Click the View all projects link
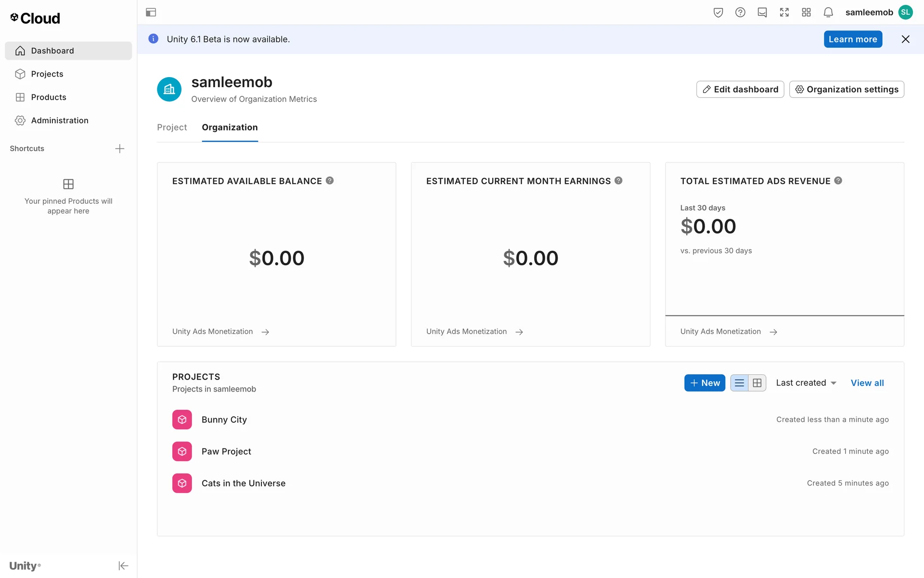Screen dimensions: 924x578 coord(867,383)
